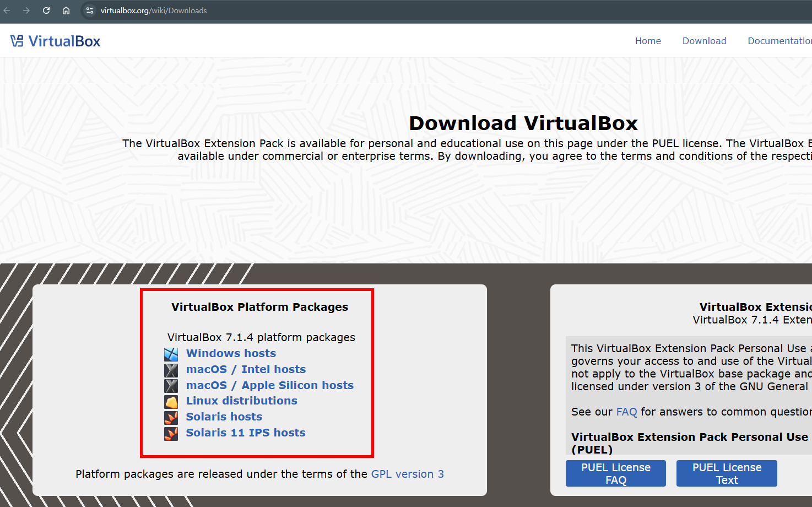The image size is (812, 507).
Task: Click the macOS Intel hosts icon
Action: click(x=171, y=370)
